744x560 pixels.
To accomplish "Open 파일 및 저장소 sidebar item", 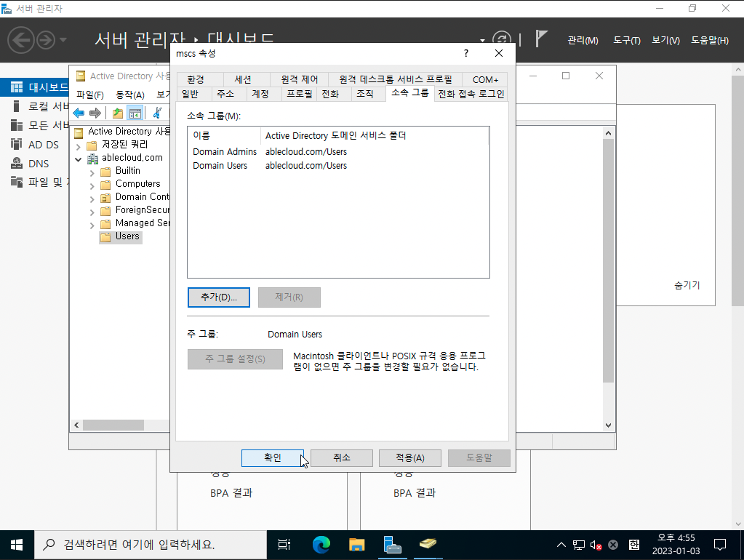I will coord(39,183).
